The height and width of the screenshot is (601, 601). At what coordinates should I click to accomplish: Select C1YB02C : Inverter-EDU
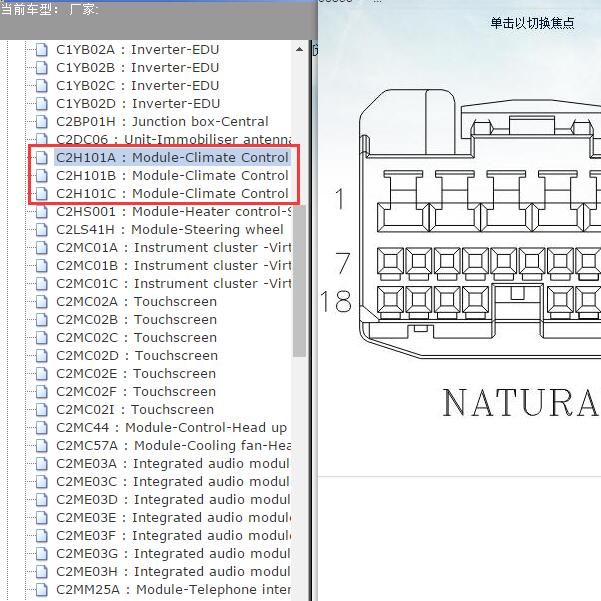pyautogui.click(x=138, y=86)
